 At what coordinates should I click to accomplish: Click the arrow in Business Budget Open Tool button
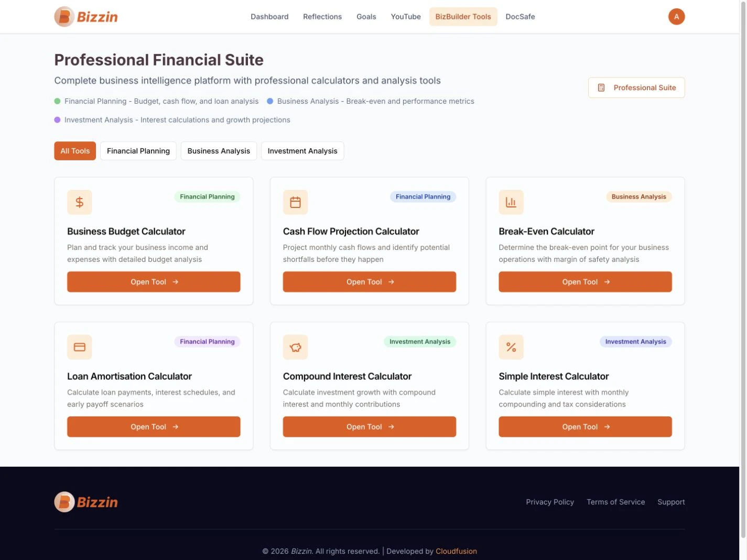click(x=176, y=282)
